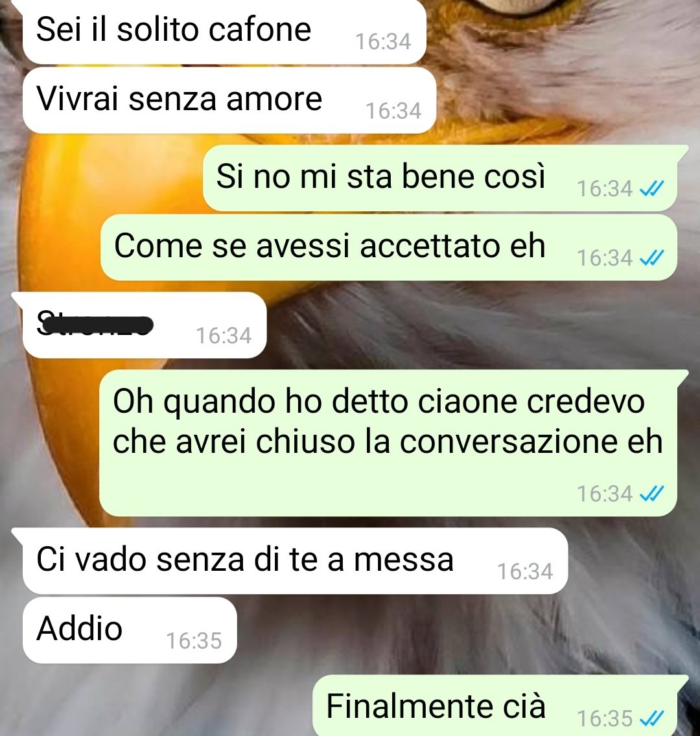Click read-receipt ticks on 'Si no mi sta bene così'

pos(652,189)
